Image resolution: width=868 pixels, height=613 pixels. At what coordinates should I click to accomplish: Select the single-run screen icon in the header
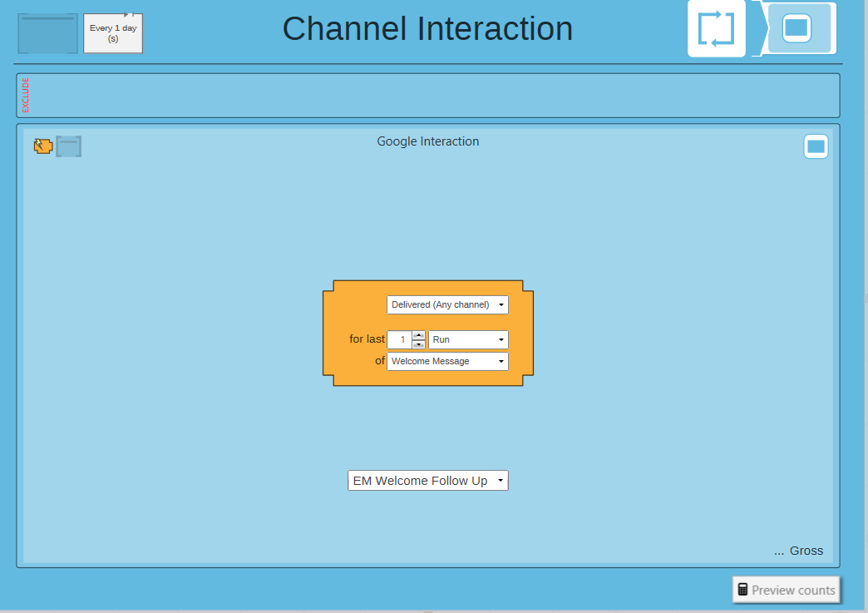[796, 27]
